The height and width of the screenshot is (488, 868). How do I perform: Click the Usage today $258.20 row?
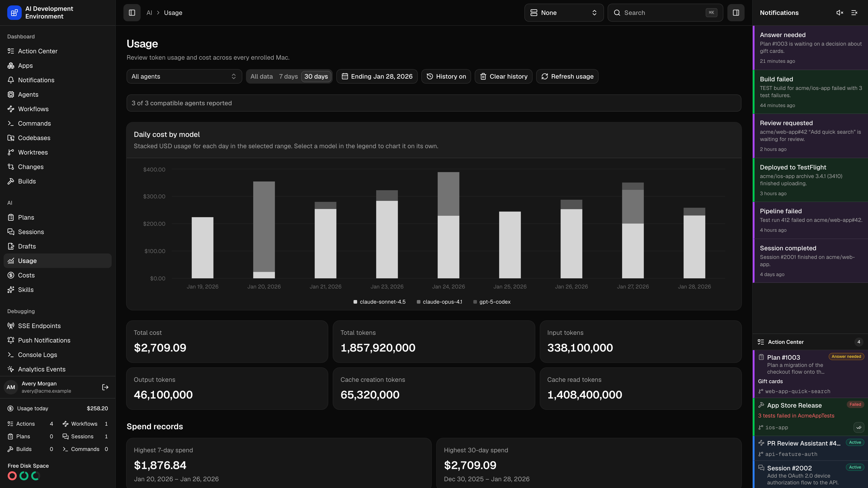57,408
